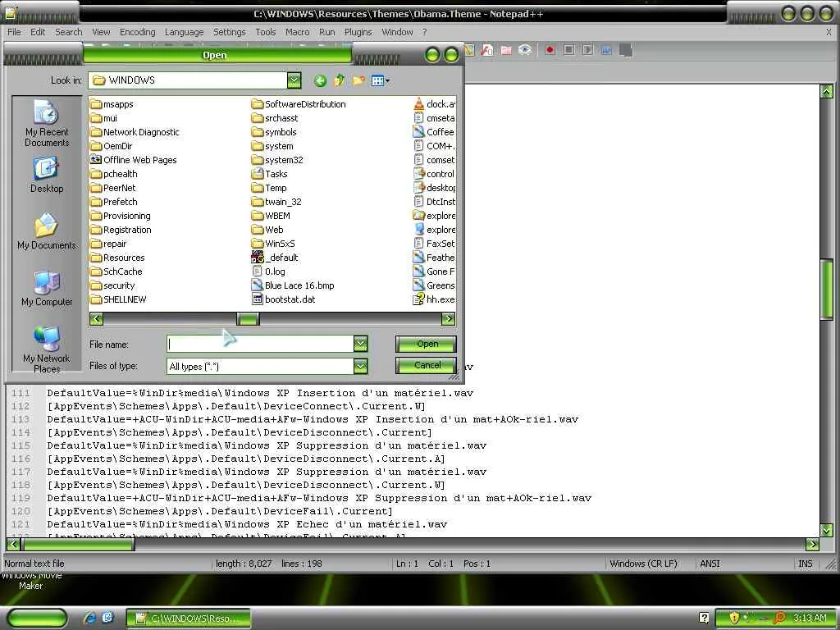This screenshot has width=840, height=630.
Task: Open the File menu
Action: 15,32
